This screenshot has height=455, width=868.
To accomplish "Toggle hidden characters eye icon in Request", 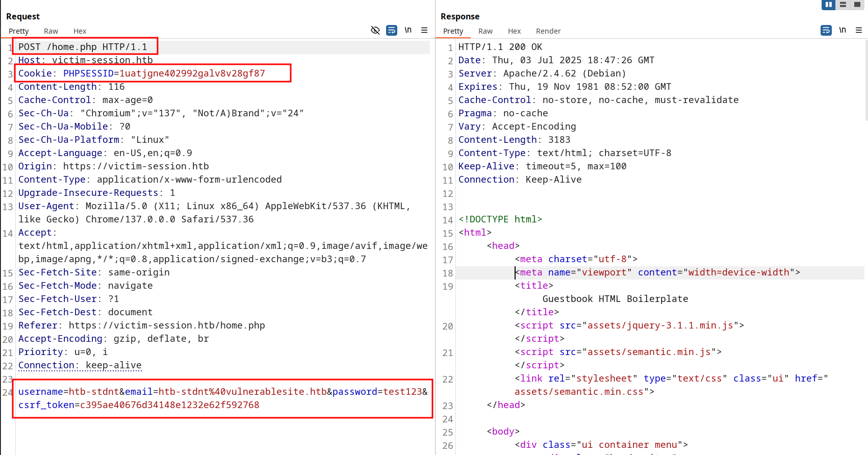I will 375,30.
